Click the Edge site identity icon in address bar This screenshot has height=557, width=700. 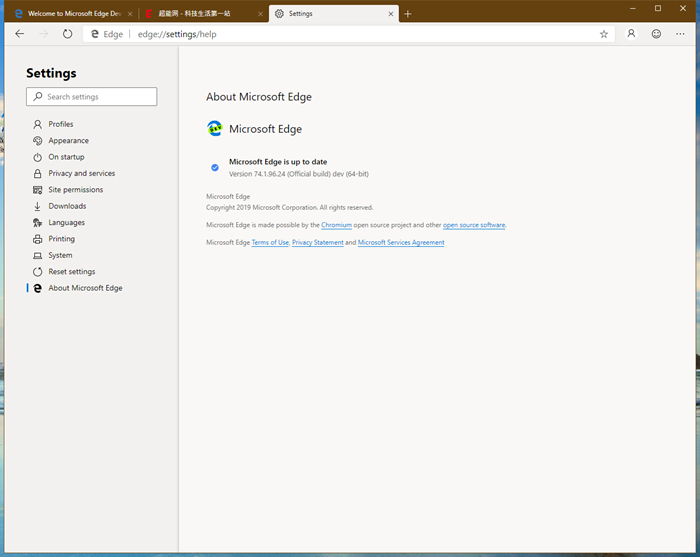tap(95, 34)
